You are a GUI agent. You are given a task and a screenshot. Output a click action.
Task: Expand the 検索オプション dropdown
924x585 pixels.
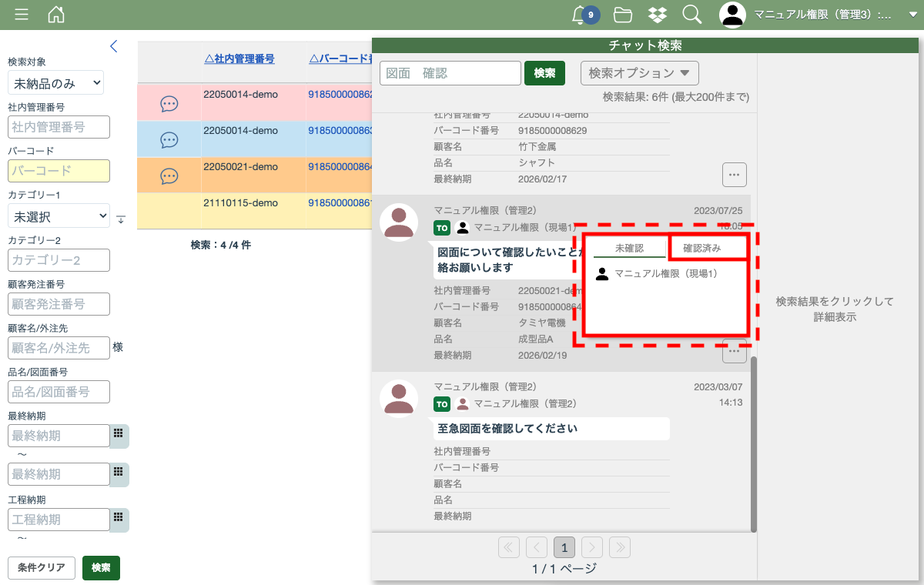[x=639, y=73]
